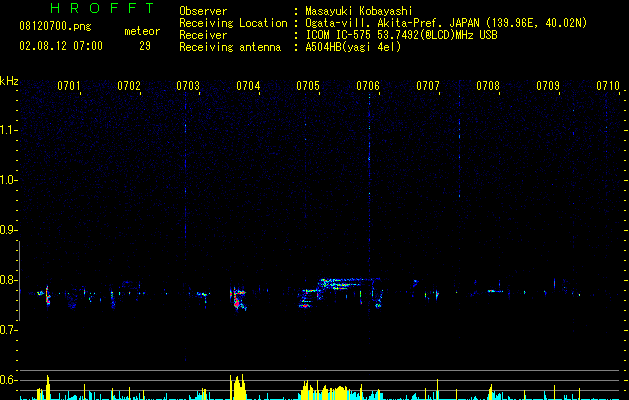Viewport: 629px width, 400px height.
Task: Click the 0.8 kHz axis label
Action: click(9, 280)
